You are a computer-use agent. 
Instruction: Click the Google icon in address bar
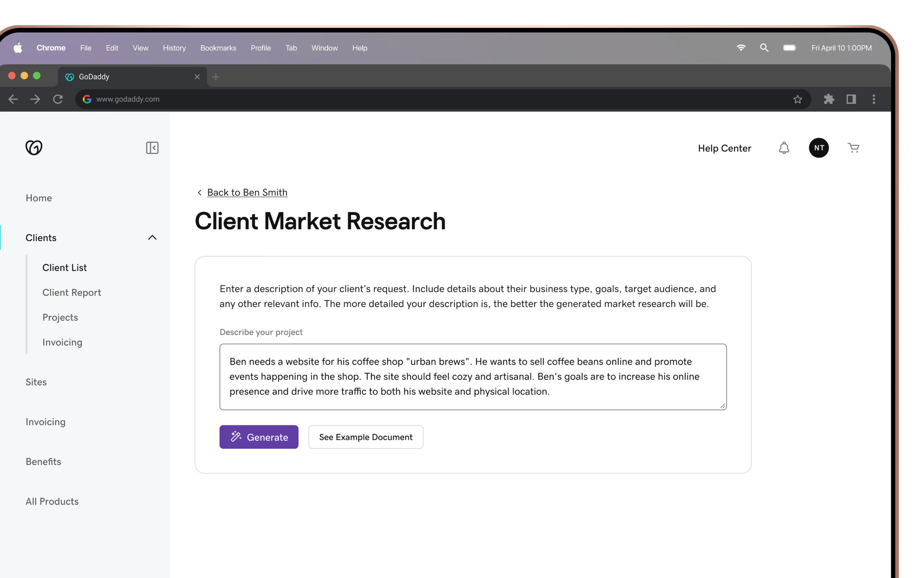[x=87, y=99]
